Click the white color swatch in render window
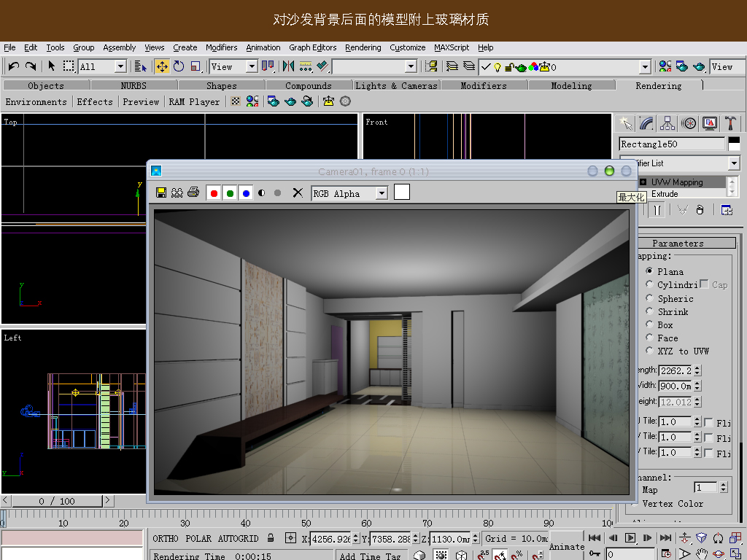This screenshot has width=747, height=560. tap(402, 192)
